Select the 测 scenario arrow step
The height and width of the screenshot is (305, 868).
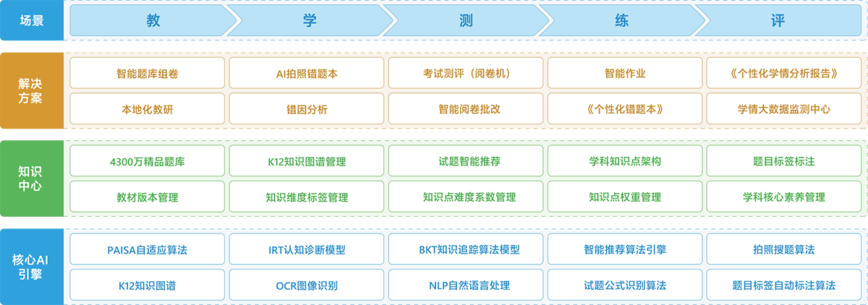pos(466,21)
